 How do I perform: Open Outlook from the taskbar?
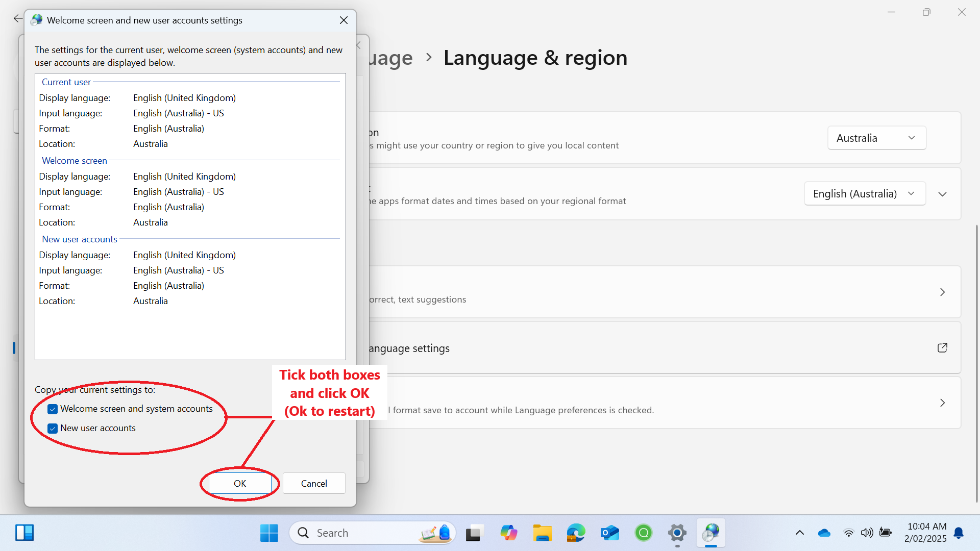click(609, 533)
